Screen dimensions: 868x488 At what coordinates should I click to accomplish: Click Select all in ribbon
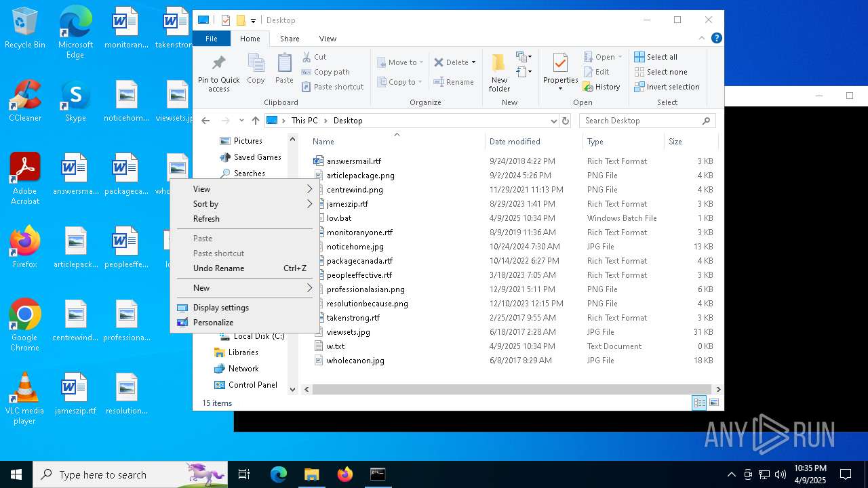(656, 57)
